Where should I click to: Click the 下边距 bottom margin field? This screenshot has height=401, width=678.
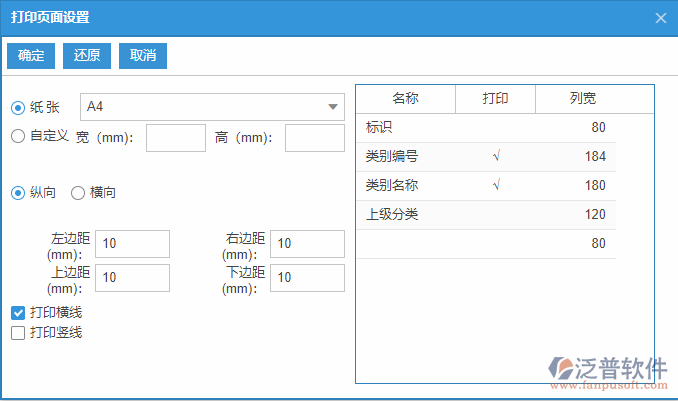307,278
